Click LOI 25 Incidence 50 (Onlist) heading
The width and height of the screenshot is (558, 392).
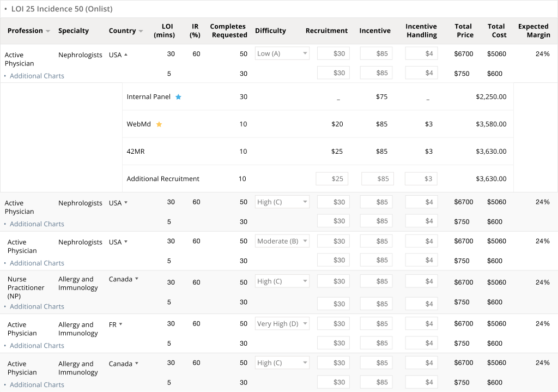tap(62, 9)
